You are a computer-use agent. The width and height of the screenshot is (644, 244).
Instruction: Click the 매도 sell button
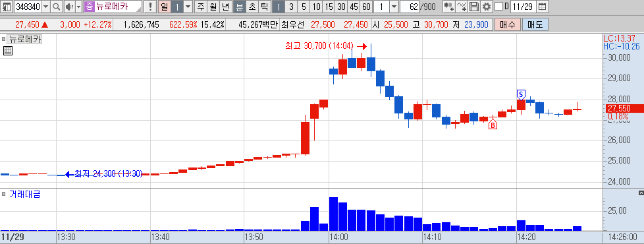coord(535,24)
